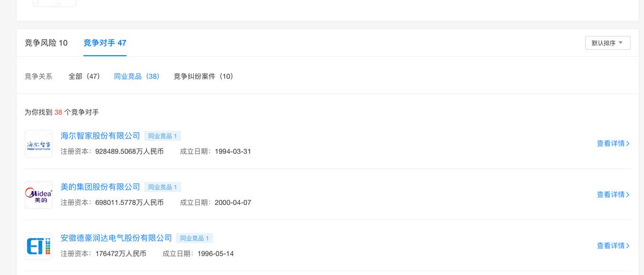The image size is (644, 275).
Task: Click the thumbnail at the top-left card
Action: [x=54, y=3]
